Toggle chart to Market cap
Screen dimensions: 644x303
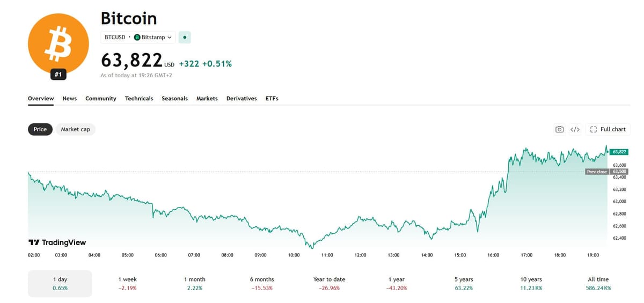point(75,129)
